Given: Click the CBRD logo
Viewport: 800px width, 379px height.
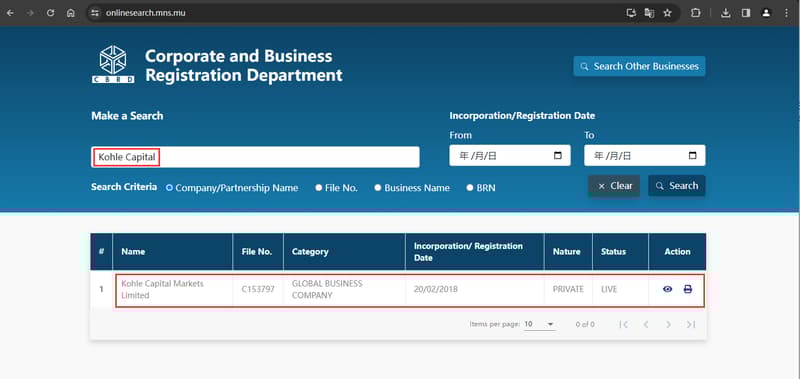Looking at the screenshot, I should coord(113,64).
